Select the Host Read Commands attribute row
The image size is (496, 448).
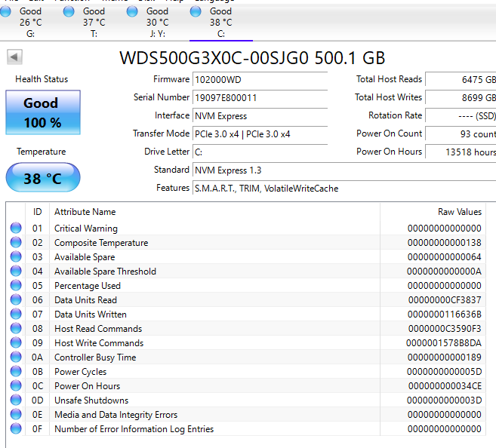coord(246,329)
